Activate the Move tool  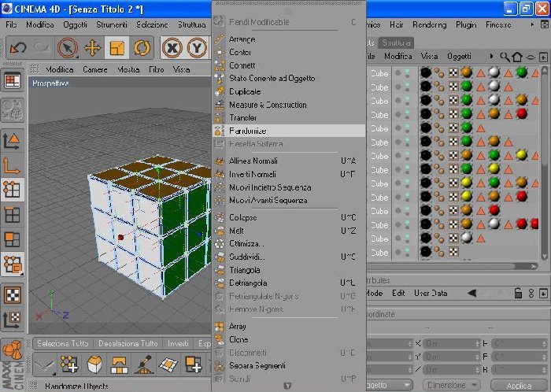coord(92,47)
